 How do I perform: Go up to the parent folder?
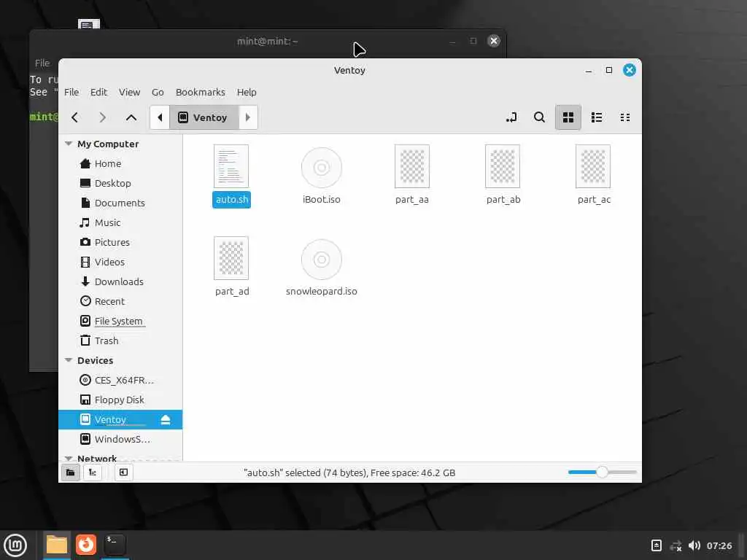click(131, 117)
